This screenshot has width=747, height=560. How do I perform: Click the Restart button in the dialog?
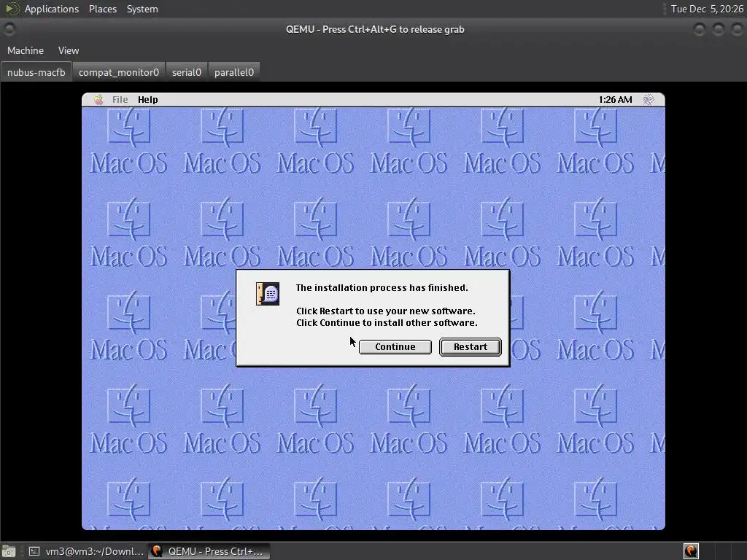(x=471, y=346)
